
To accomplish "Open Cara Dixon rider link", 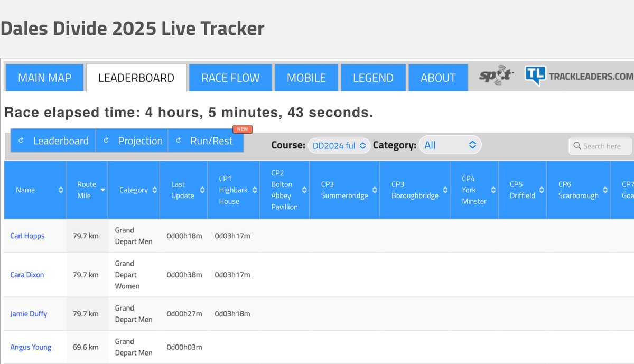I will pos(27,275).
